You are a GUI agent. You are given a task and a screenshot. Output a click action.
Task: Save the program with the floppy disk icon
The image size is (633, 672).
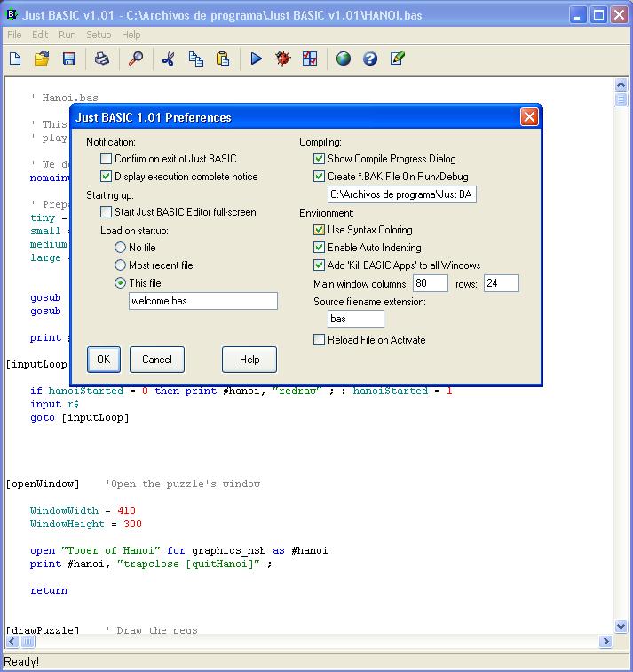point(69,59)
